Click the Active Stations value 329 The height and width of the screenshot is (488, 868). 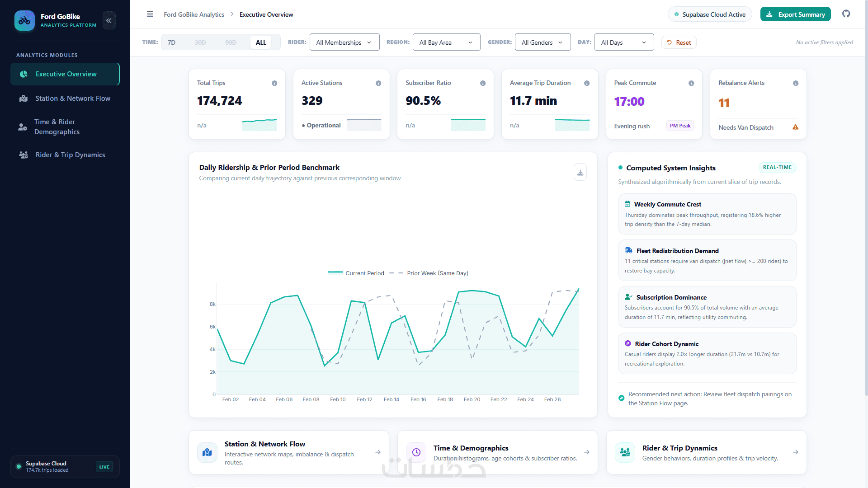point(312,101)
